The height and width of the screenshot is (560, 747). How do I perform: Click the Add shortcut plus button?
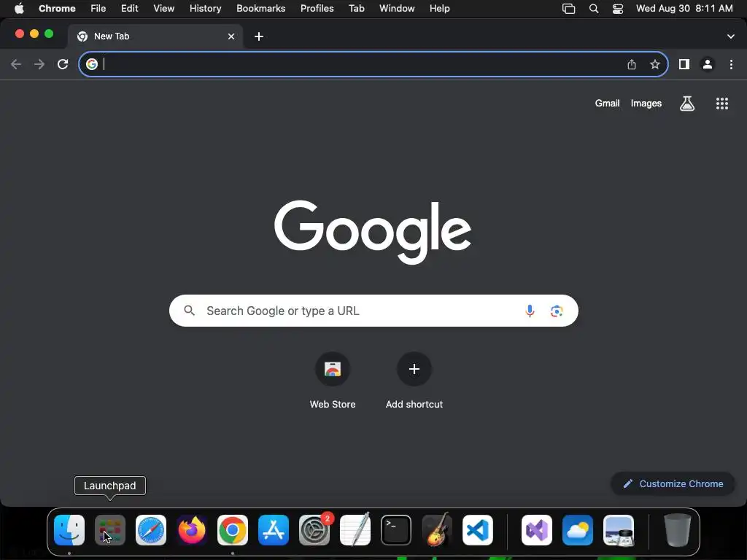(414, 369)
